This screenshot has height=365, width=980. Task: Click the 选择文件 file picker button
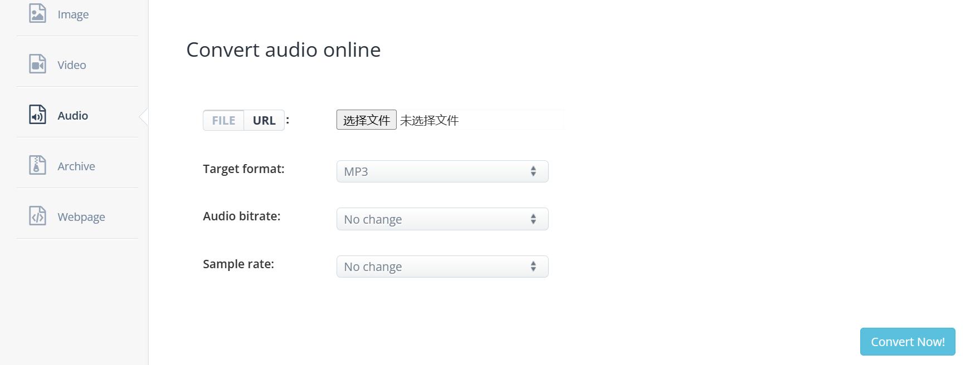(x=366, y=120)
